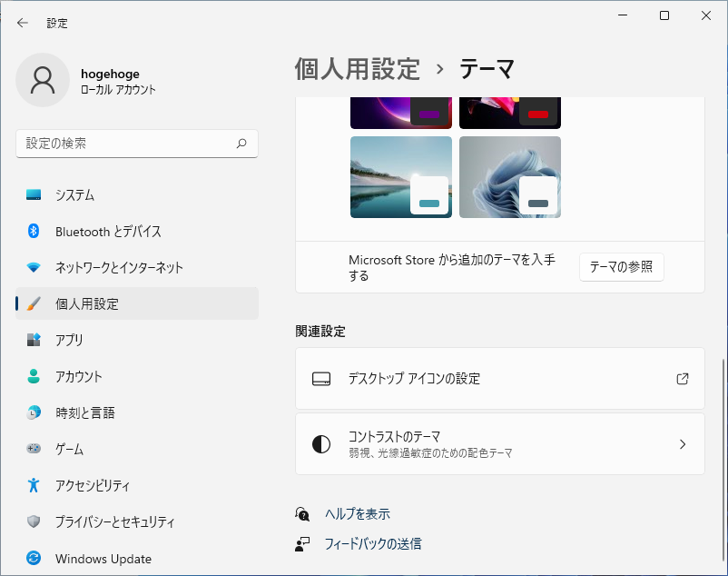Click the gamepad icon for ゲーム
The width and height of the screenshot is (728, 576).
coord(34,449)
